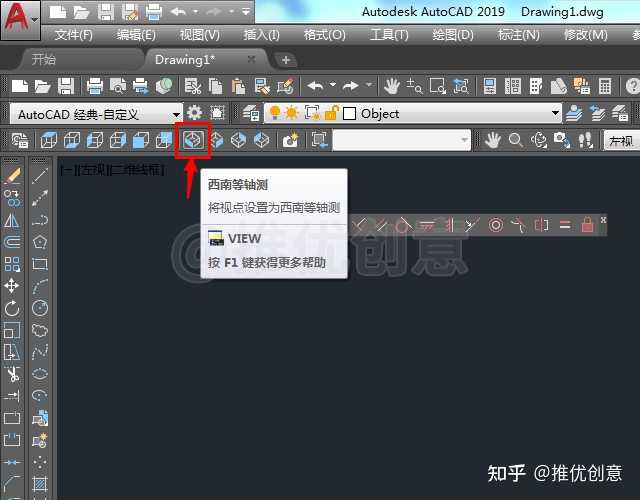640x500 pixels.
Task: Select the Ellipse drawing tool
Action: [x=40, y=374]
